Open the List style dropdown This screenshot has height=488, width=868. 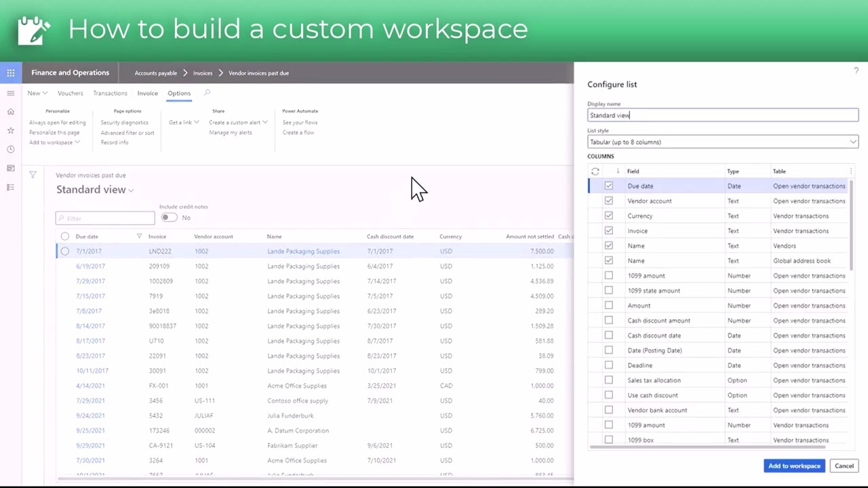723,142
